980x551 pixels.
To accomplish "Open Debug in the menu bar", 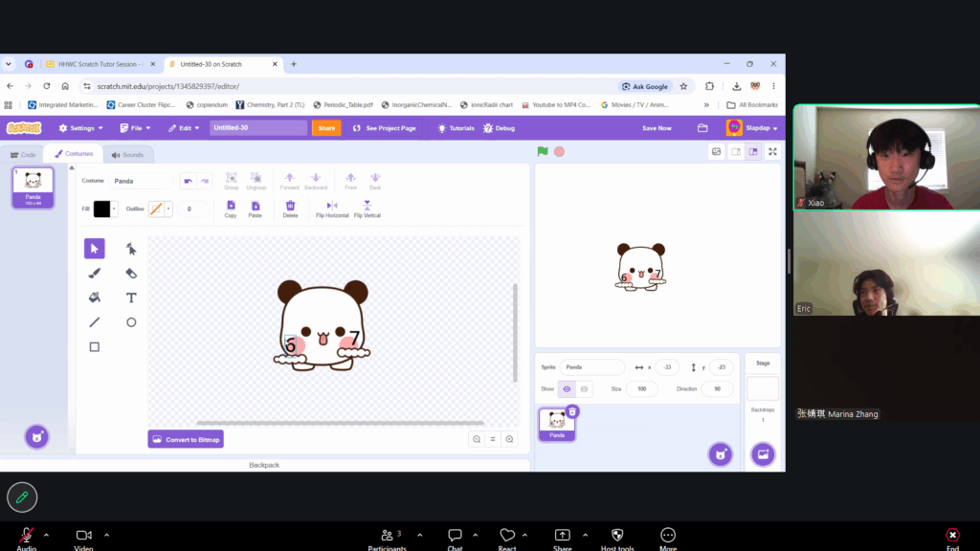I will coord(499,128).
